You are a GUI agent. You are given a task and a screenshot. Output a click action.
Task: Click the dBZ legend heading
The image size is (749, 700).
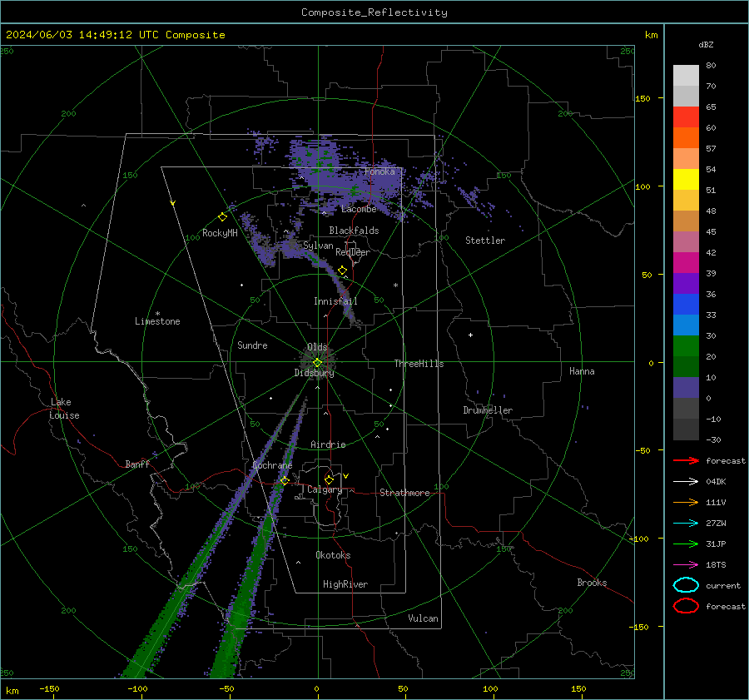pos(706,44)
